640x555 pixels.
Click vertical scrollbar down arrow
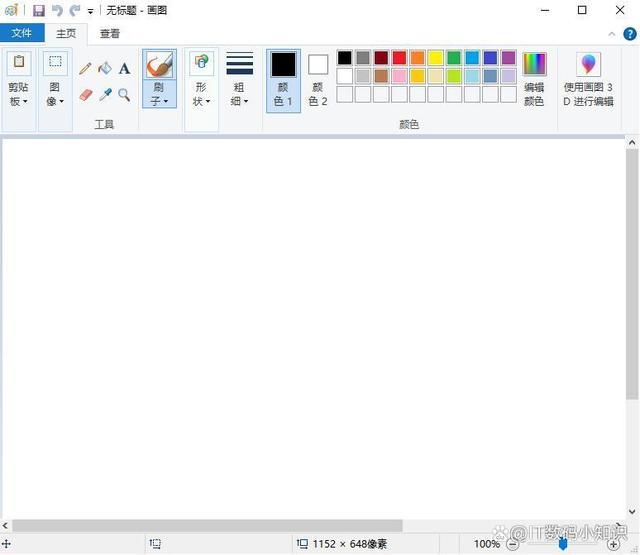pos(632,511)
